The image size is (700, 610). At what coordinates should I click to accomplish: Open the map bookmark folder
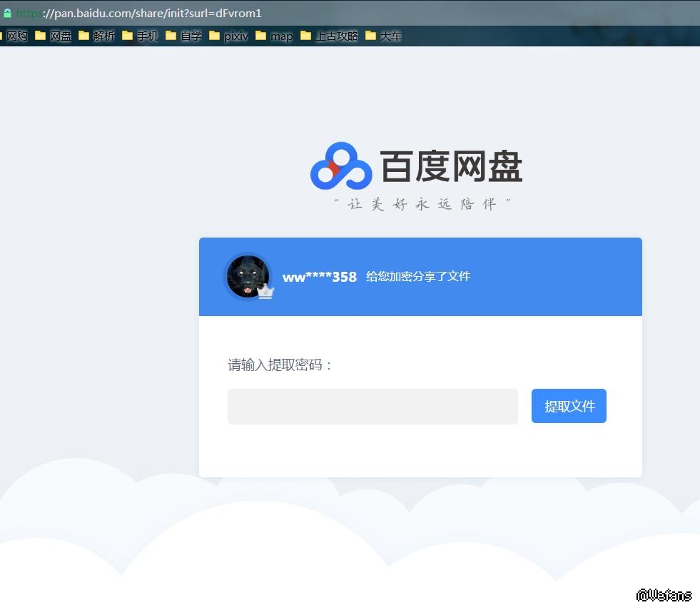(274, 36)
